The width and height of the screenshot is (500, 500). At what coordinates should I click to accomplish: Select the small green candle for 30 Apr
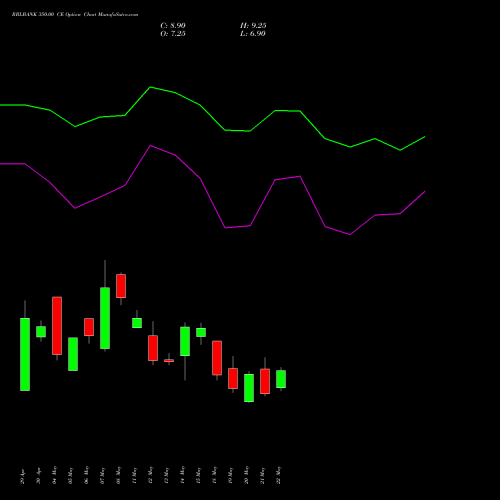(x=41, y=332)
